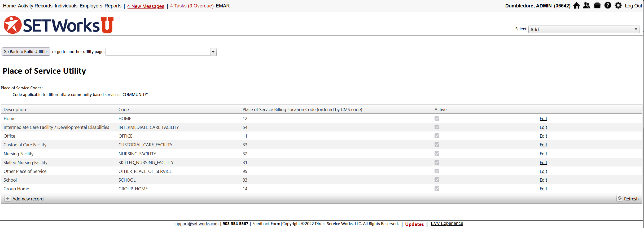Click the home icon beside the admin name
This screenshot has width=644, height=228.
[576, 6]
